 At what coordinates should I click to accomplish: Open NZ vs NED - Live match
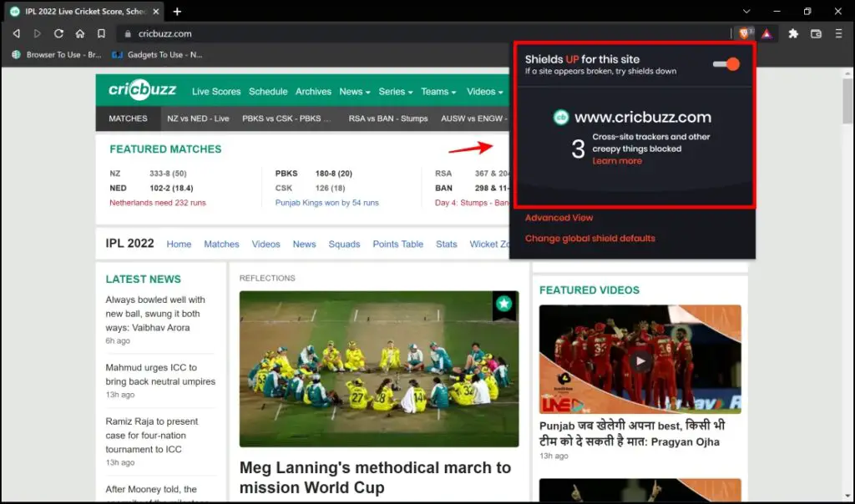[198, 118]
